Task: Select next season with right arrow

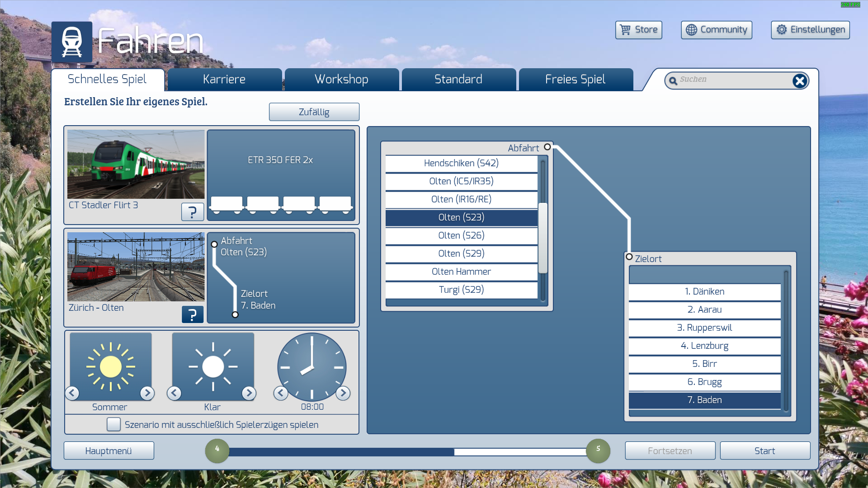Action: pos(147,393)
